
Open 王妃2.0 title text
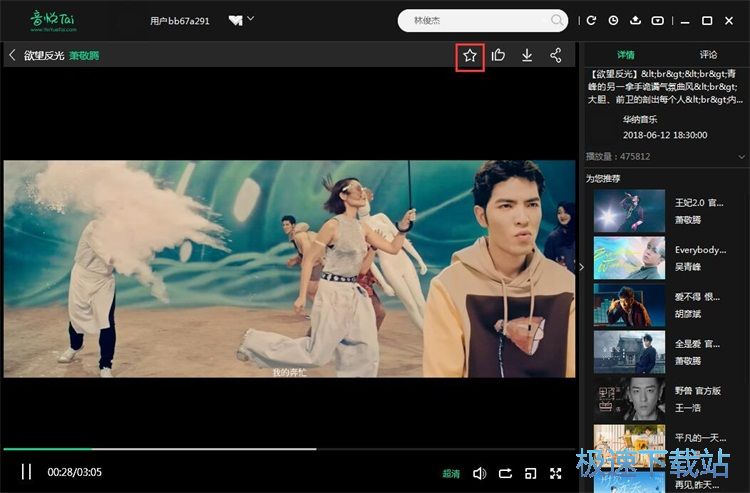[x=699, y=203]
